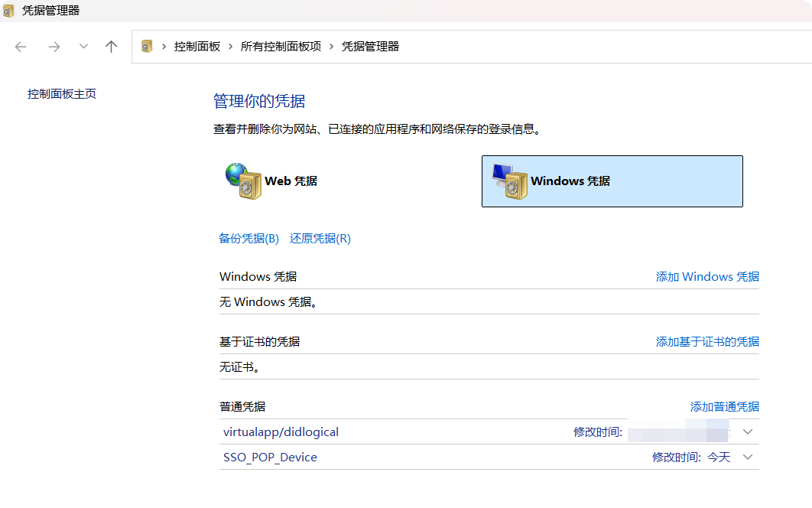Click 备份凭据(B) link
812x508 pixels.
tap(248, 239)
